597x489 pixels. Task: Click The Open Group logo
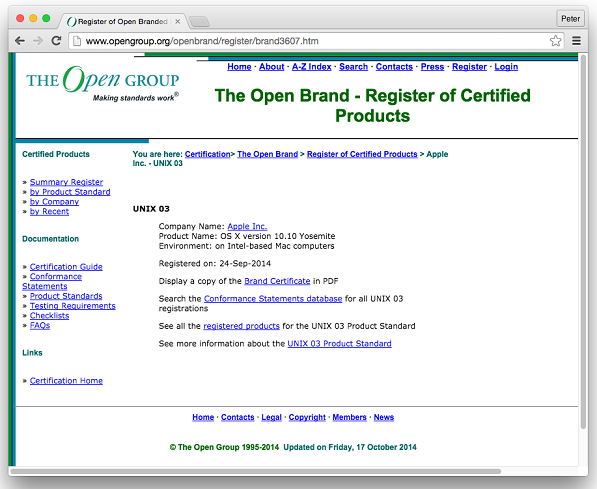pyautogui.click(x=103, y=84)
